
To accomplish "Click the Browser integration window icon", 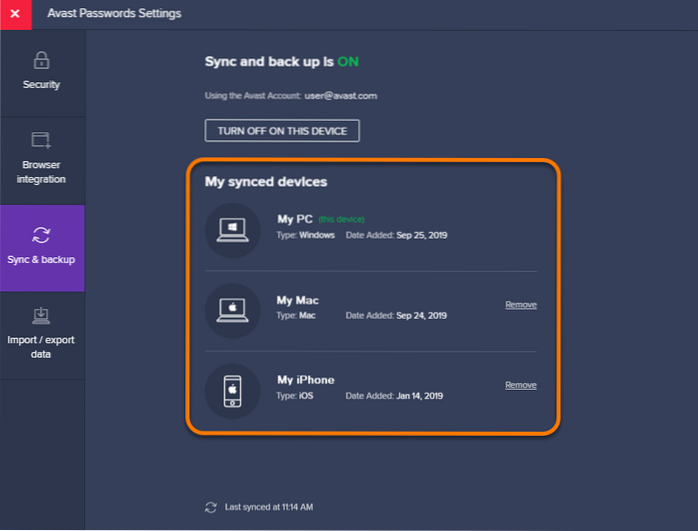I will pos(42,139).
